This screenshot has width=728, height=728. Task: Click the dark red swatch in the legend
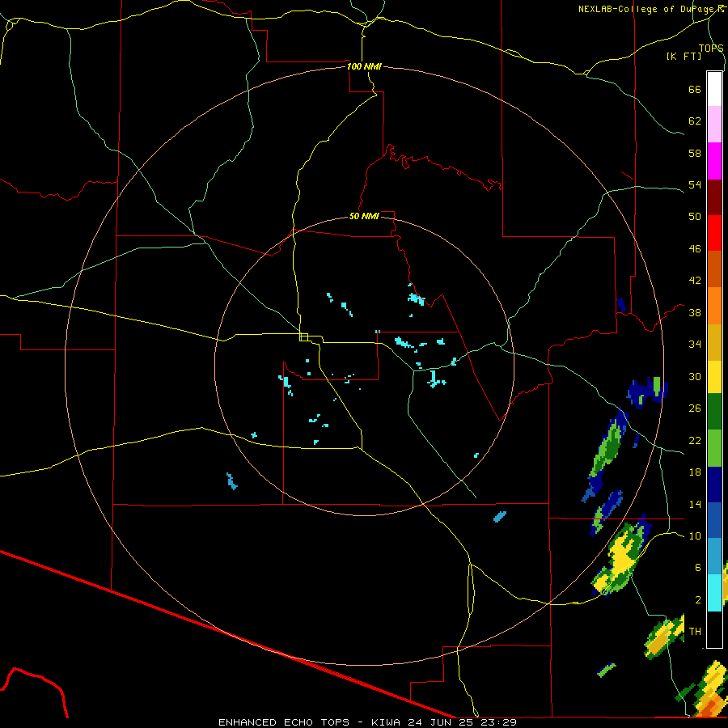click(x=714, y=197)
